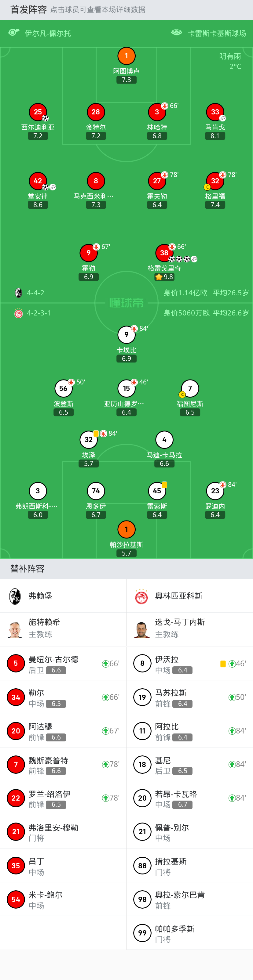Select 帕沙拉基斯's orange number 1 badge
Screen dimensions: 253x980
click(x=127, y=529)
